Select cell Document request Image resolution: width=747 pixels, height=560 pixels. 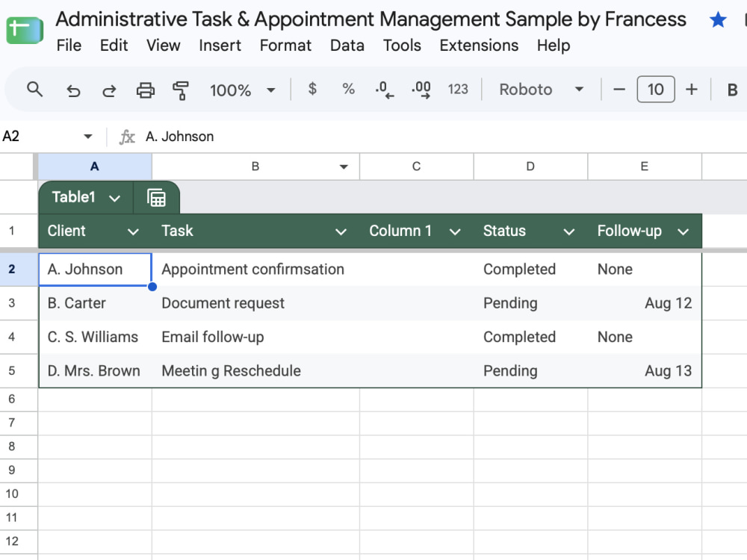(255, 303)
